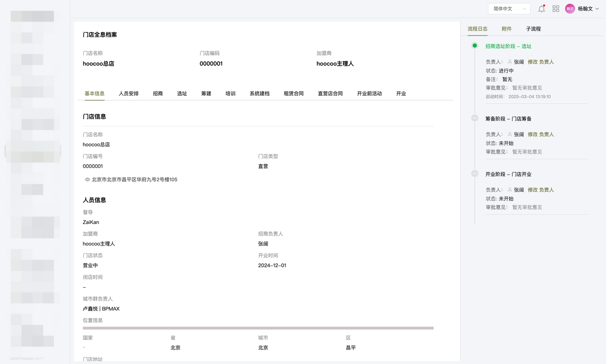
Task: Open the 系统建档 tab
Action: pos(259,94)
